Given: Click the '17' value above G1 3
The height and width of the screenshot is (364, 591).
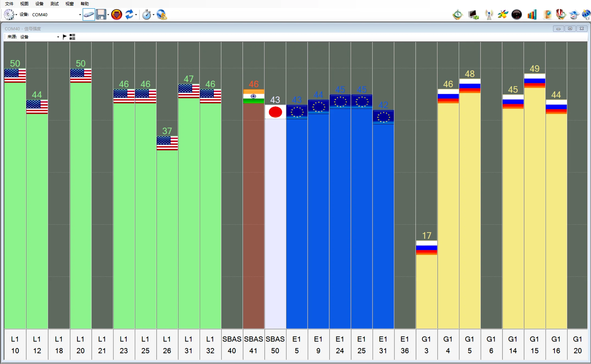Looking at the screenshot, I should (427, 236).
